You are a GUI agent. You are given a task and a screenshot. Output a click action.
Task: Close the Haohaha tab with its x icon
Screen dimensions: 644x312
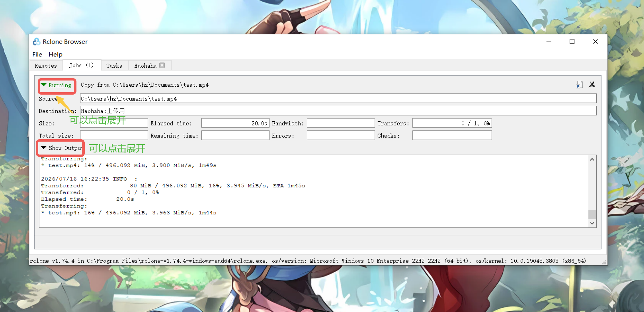coord(162,65)
